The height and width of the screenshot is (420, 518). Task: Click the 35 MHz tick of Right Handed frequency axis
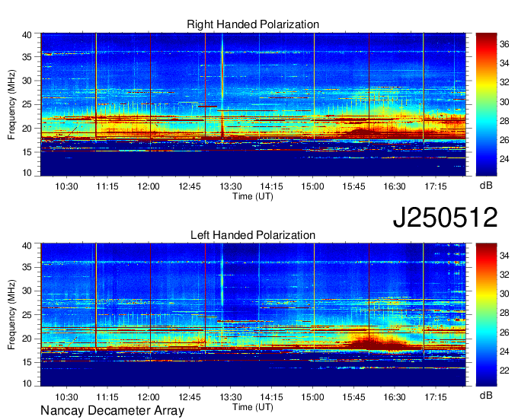(27, 57)
